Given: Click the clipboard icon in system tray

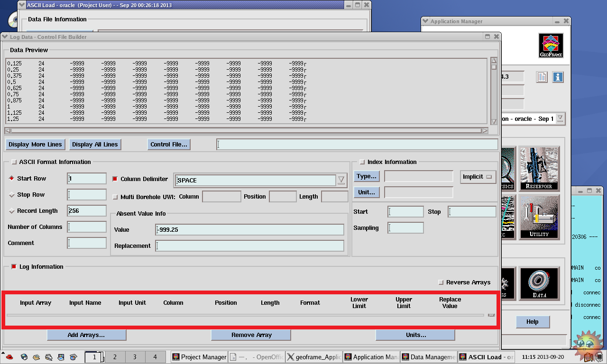Looking at the screenshot, I should 589,357.
